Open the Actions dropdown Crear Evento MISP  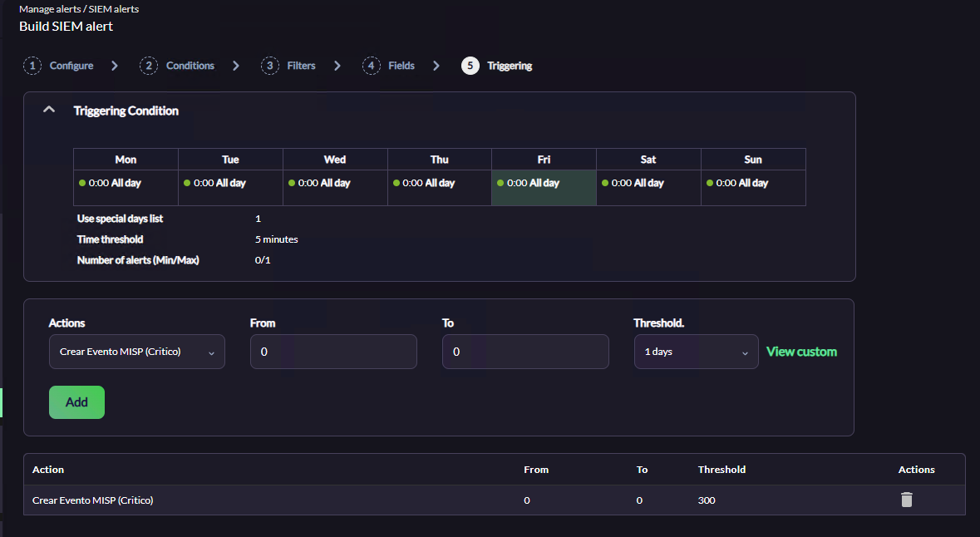(137, 352)
